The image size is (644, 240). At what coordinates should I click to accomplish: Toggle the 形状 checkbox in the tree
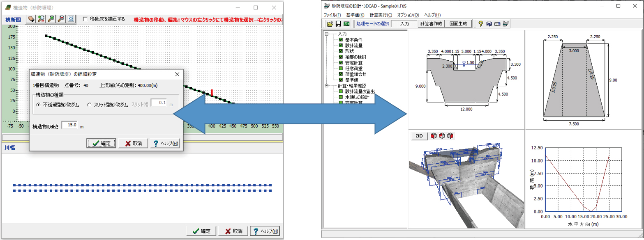click(341, 51)
